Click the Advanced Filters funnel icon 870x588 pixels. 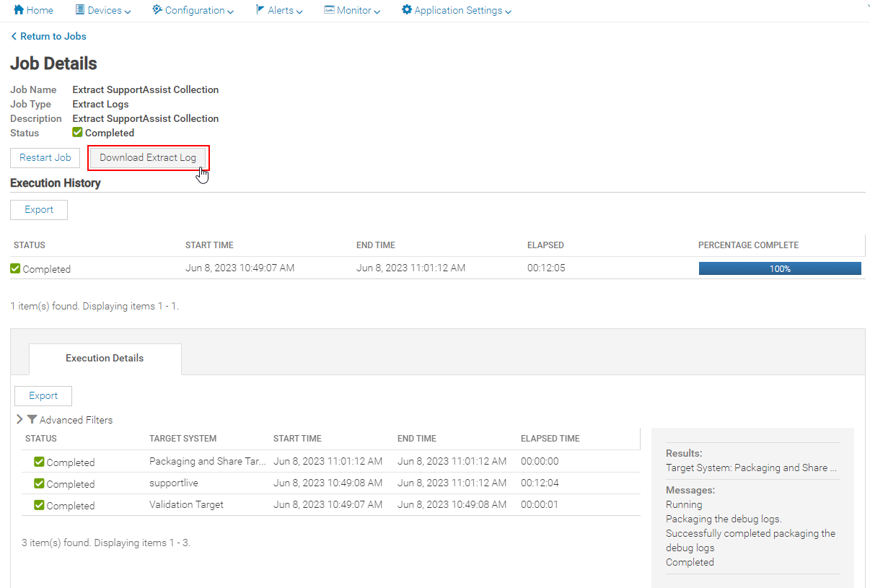(32, 419)
